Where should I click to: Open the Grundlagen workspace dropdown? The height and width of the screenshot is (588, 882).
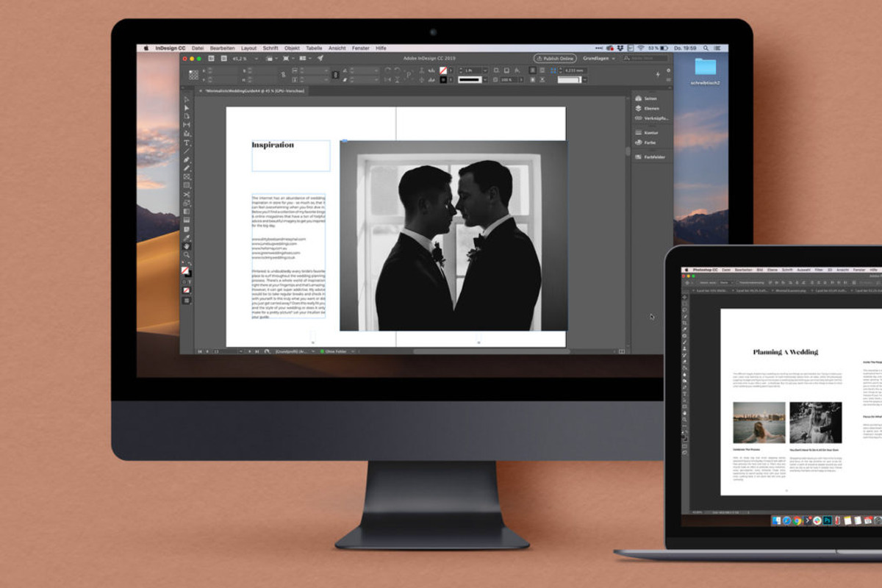[599, 58]
